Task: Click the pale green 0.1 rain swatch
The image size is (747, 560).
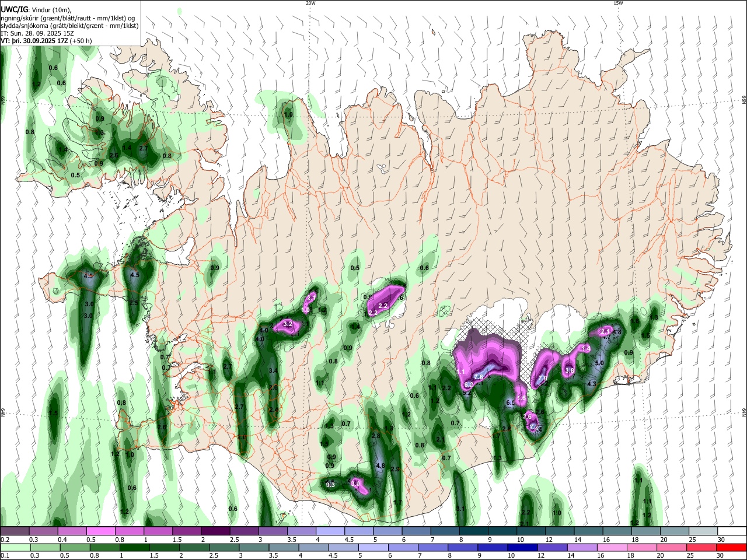Action: [x=15, y=547]
